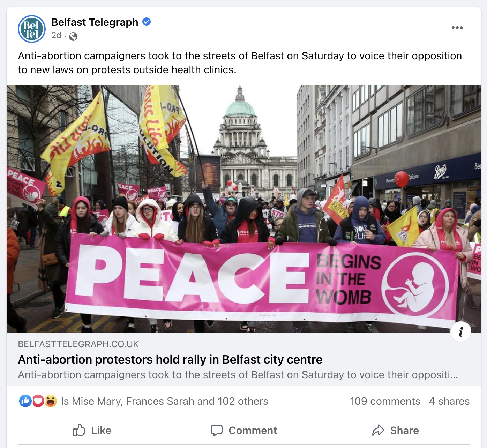487x448 pixels.
Task: Click the laughing face reaction icon
Action: (x=51, y=401)
